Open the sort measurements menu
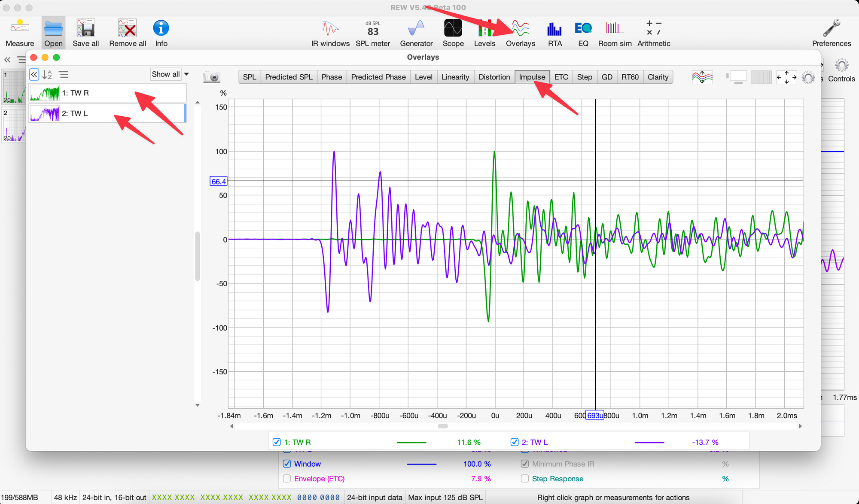Image resolution: width=859 pixels, height=504 pixels. tap(47, 75)
